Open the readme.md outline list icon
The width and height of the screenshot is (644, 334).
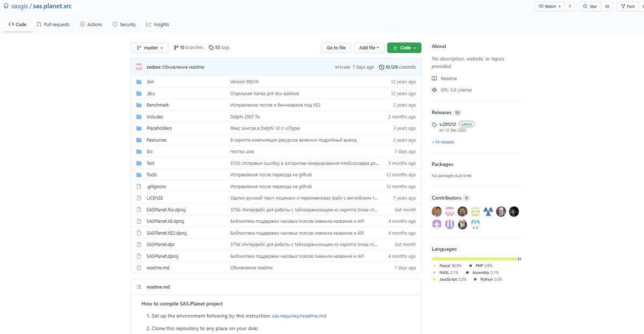[139, 287]
